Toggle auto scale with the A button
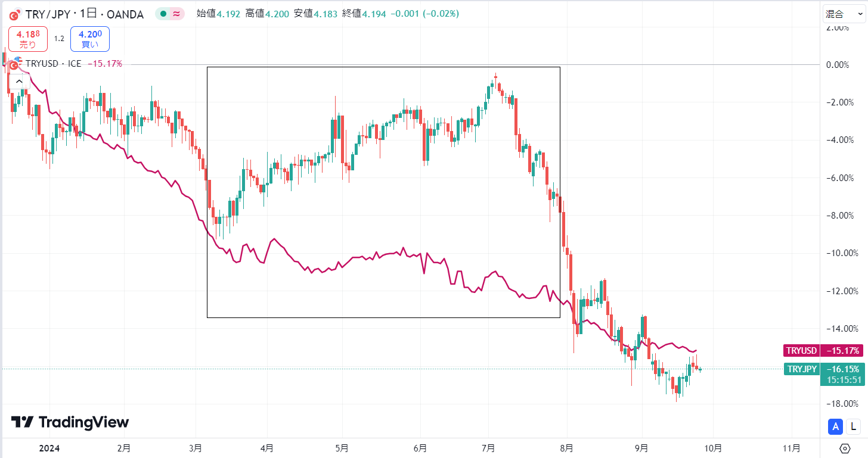 click(x=836, y=426)
